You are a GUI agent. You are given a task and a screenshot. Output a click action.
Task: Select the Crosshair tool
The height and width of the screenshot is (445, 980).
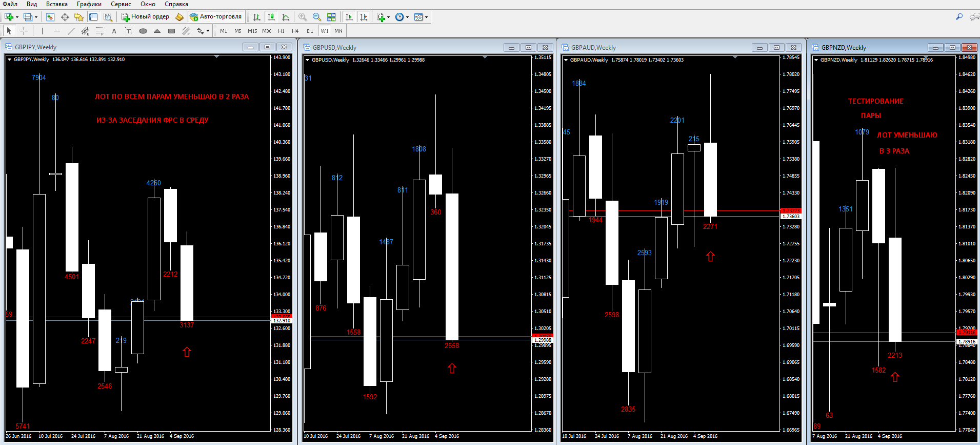click(x=24, y=31)
